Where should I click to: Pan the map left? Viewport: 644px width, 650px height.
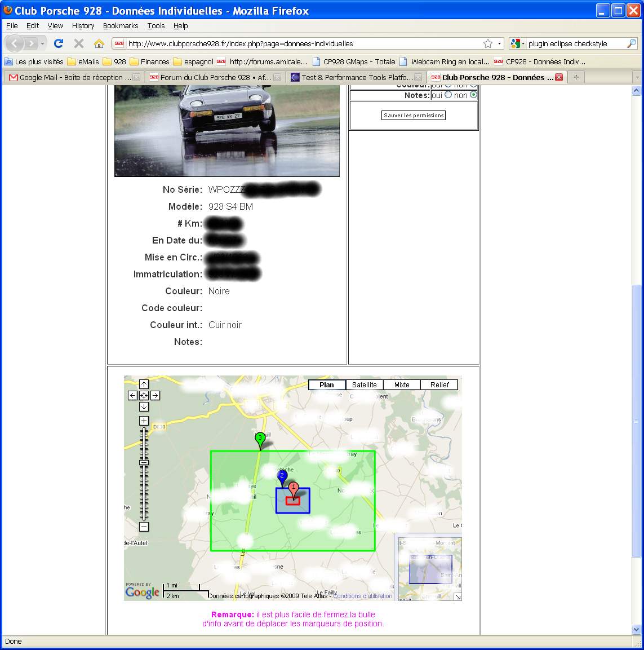(x=132, y=396)
